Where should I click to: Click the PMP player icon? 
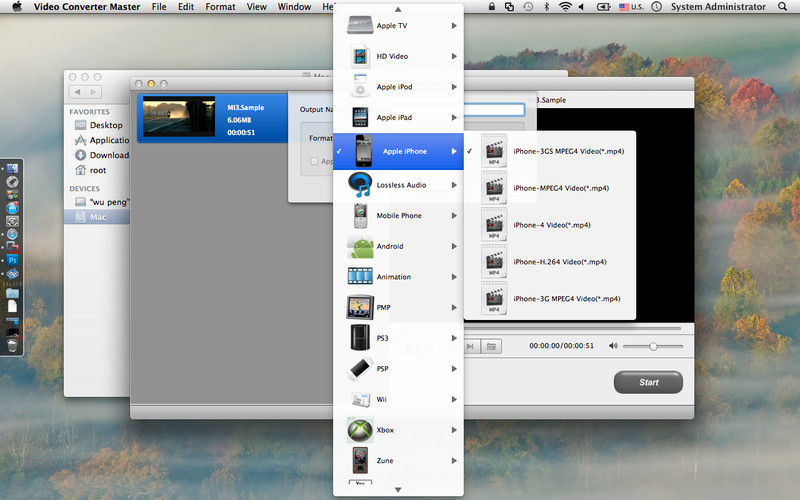[x=360, y=307]
